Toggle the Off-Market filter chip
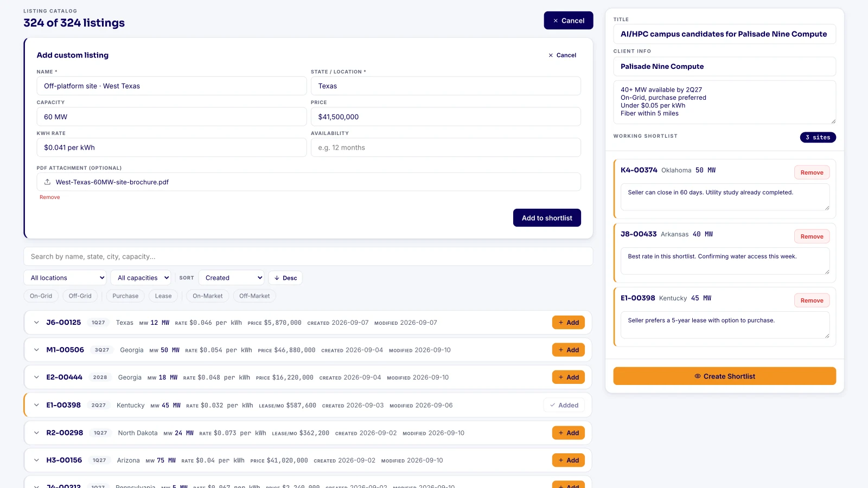 point(254,296)
